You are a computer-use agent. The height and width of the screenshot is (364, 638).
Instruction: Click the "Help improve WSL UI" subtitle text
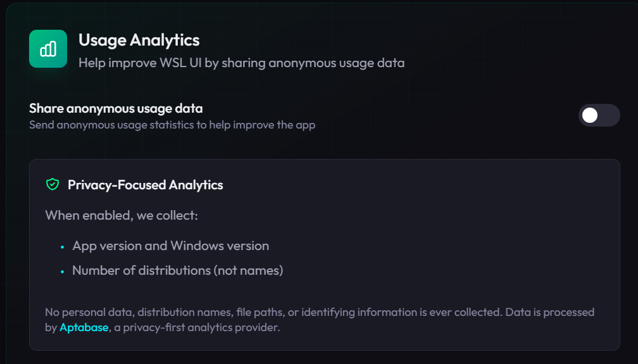click(241, 63)
